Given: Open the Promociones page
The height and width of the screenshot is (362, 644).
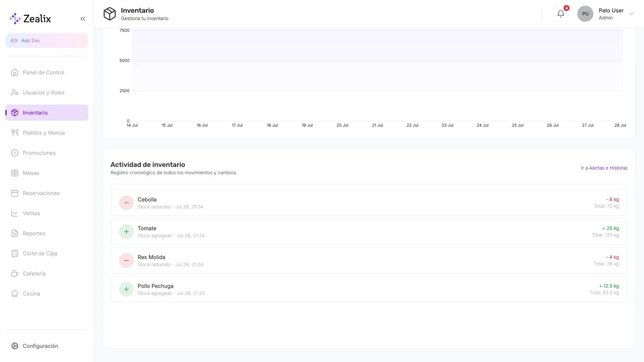Looking at the screenshot, I should [47, 153].
